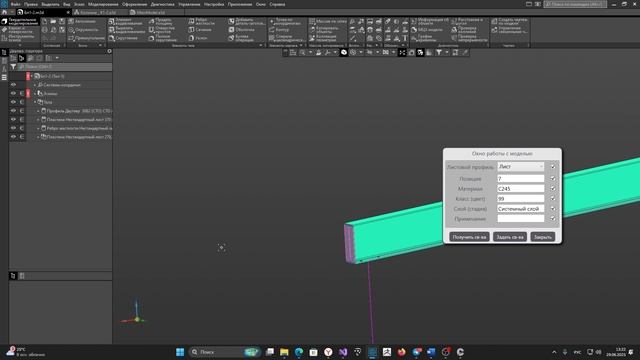Click the taskbar Поиск search box
Screen dimensions: 640x360
[224, 352]
